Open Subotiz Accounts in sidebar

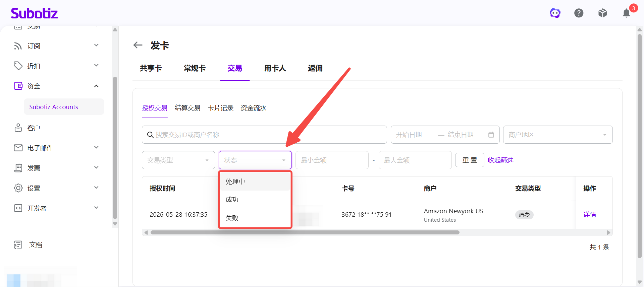64,107
